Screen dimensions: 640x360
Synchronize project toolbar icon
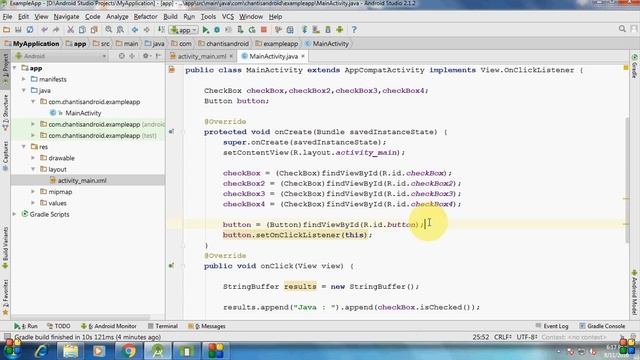coord(30,29)
